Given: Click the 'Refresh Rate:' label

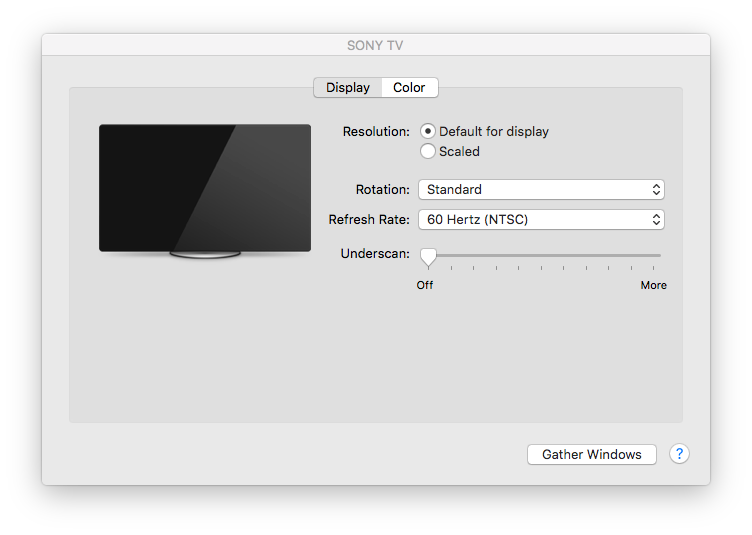Looking at the screenshot, I should point(369,220).
